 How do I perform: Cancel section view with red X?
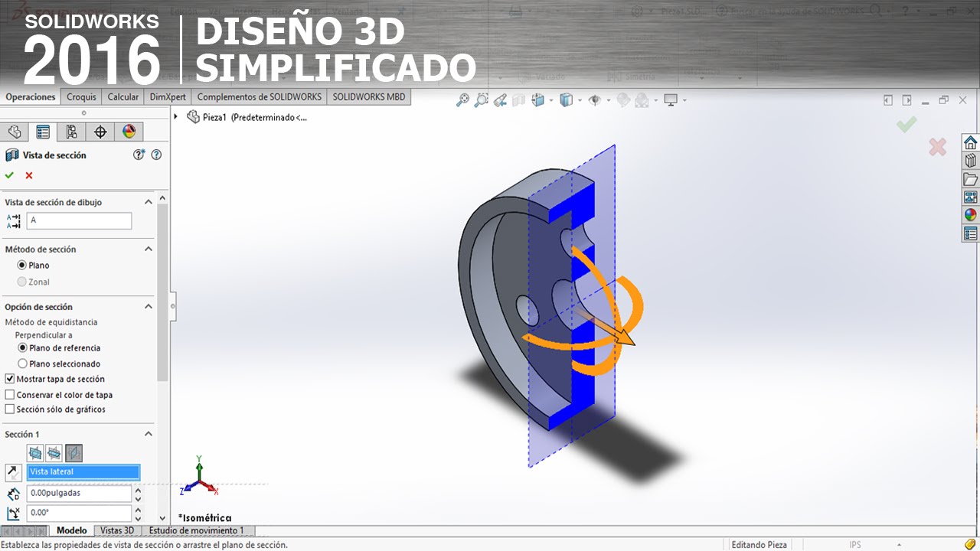(29, 175)
